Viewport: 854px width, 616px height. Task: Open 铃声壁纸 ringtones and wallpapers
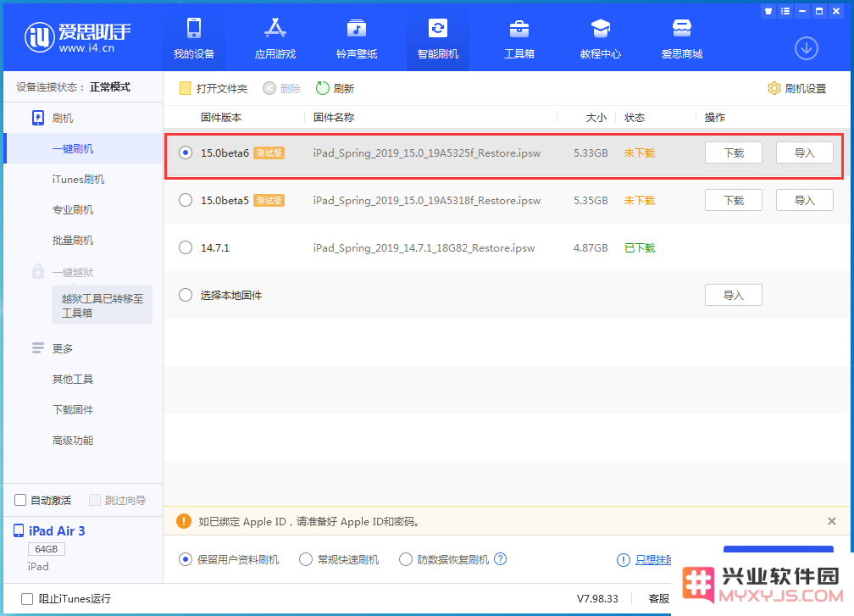(x=357, y=38)
